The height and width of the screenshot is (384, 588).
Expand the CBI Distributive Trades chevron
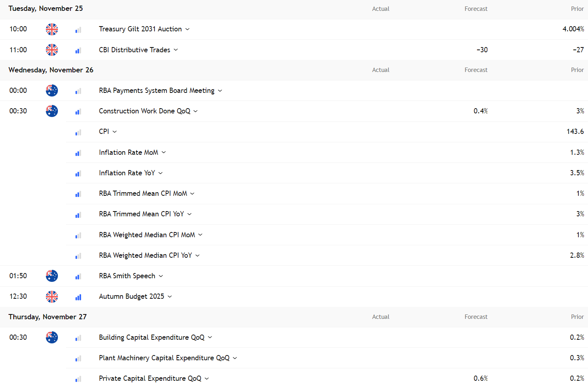176,50
